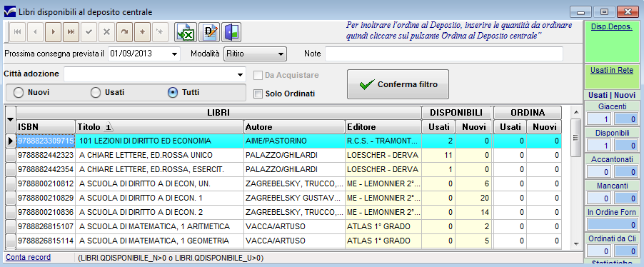
Task: Jump to last record navigator button
Action: click(x=71, y=32)
